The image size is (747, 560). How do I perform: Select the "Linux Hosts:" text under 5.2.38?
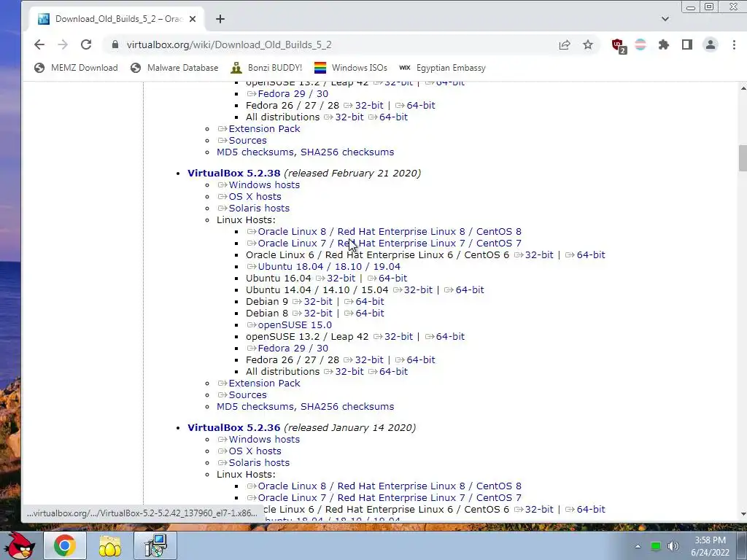tap(246, 220)
